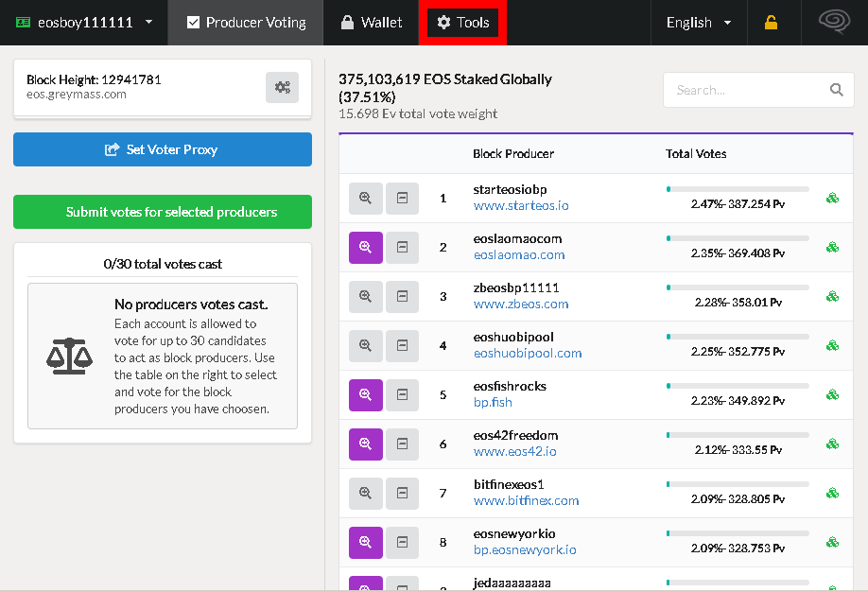The height and width of the screenshot is (592, 868).
Task: Click green cubes icon for eosfishrocks
Action: pyautogui.click(x=833, y=395)
